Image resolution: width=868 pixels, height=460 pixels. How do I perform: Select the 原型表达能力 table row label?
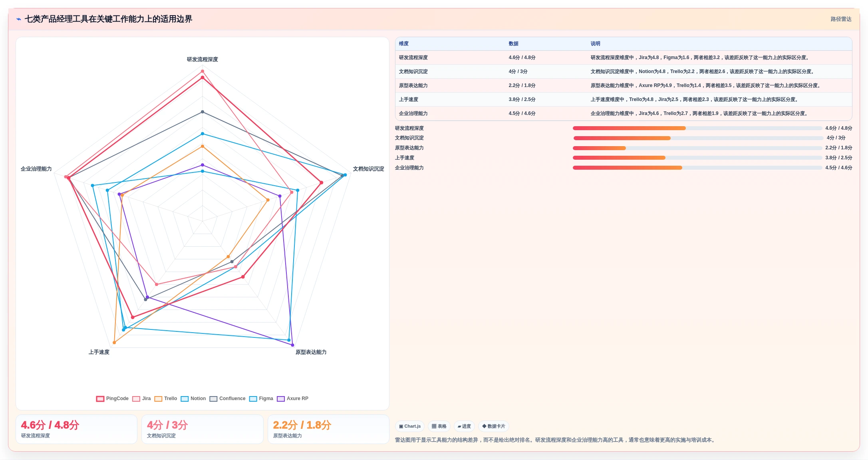click(x=413, y=85)
